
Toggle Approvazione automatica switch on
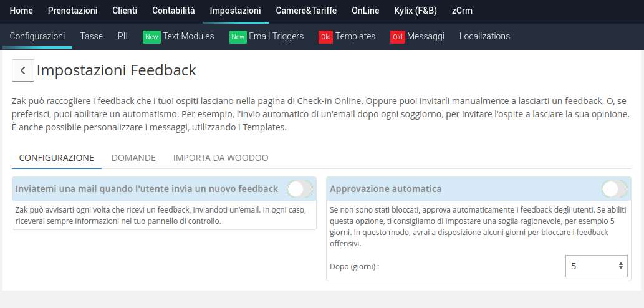615,189
